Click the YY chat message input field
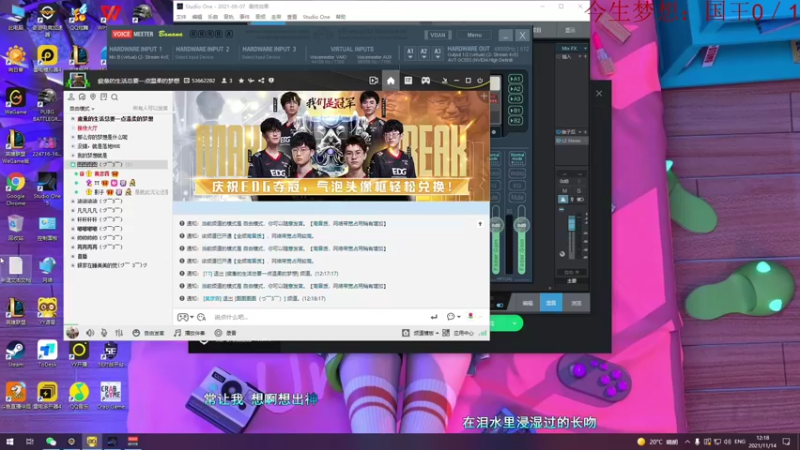800x450 pixels. tap(319, 317)
